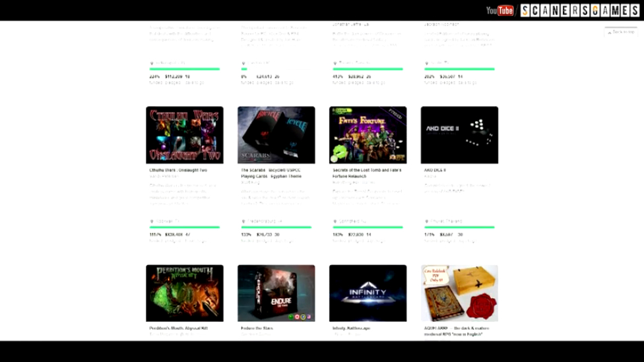
Task: Click the funding progress bar of AKO DICE II
Action: point(459,227)
